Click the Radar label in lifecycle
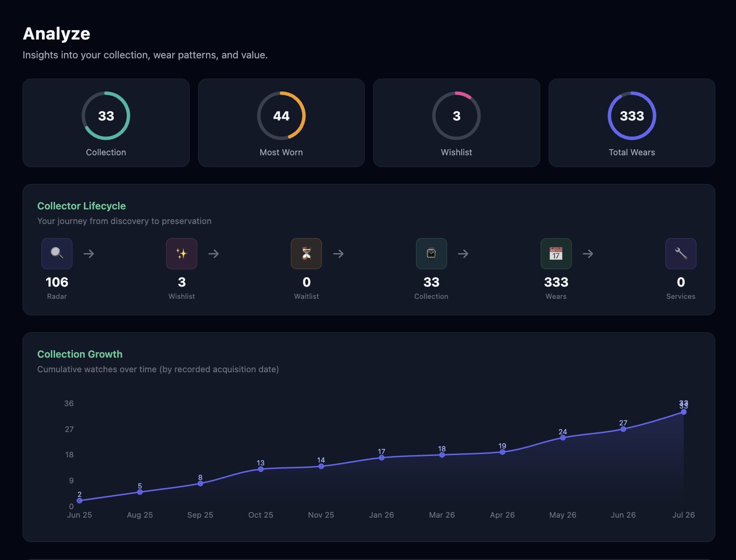Image resolution: width=736 pixels, height=560 pixels. tap(57, 296)
